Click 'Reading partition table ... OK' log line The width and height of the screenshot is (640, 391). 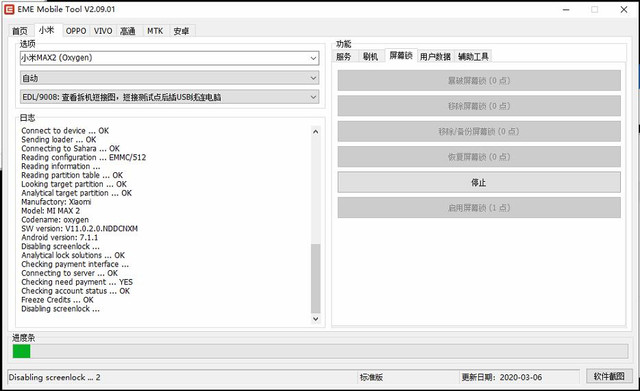coord(72,175)
